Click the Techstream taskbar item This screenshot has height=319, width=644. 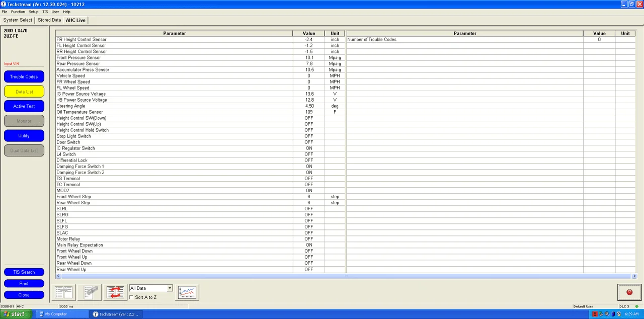pyautogui.click(x=116, y=314)
